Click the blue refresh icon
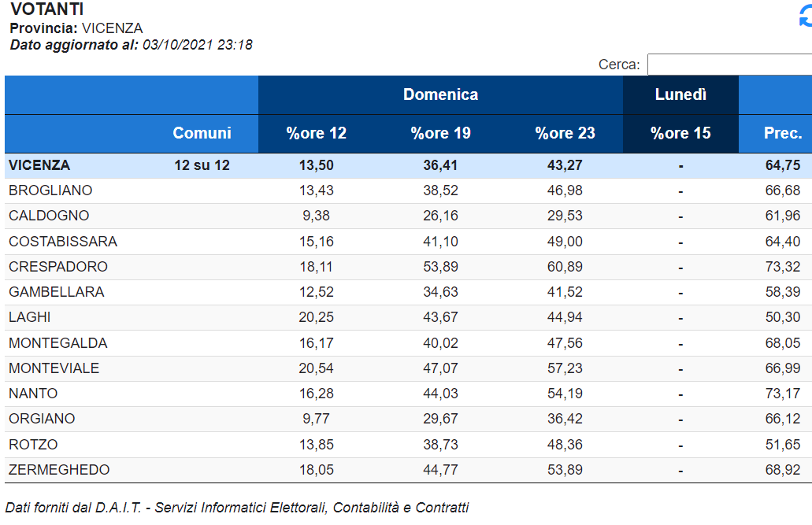 click(x=806, y=16)
